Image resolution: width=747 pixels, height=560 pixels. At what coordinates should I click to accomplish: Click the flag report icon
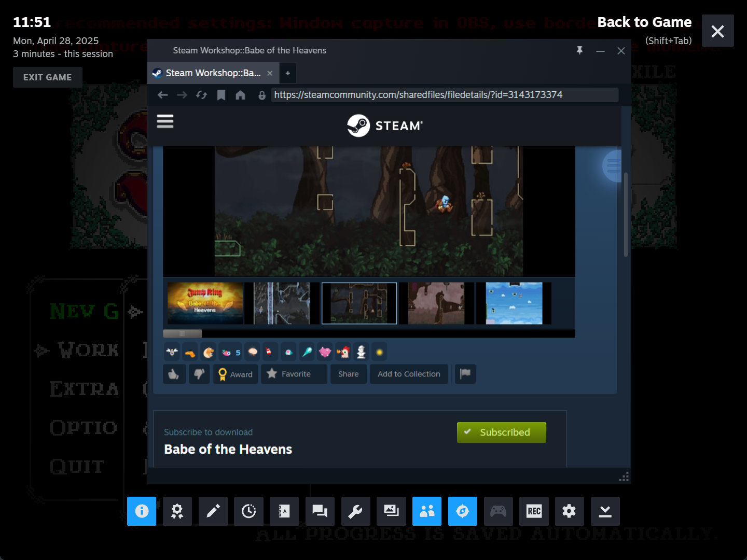tap(465, 374)
